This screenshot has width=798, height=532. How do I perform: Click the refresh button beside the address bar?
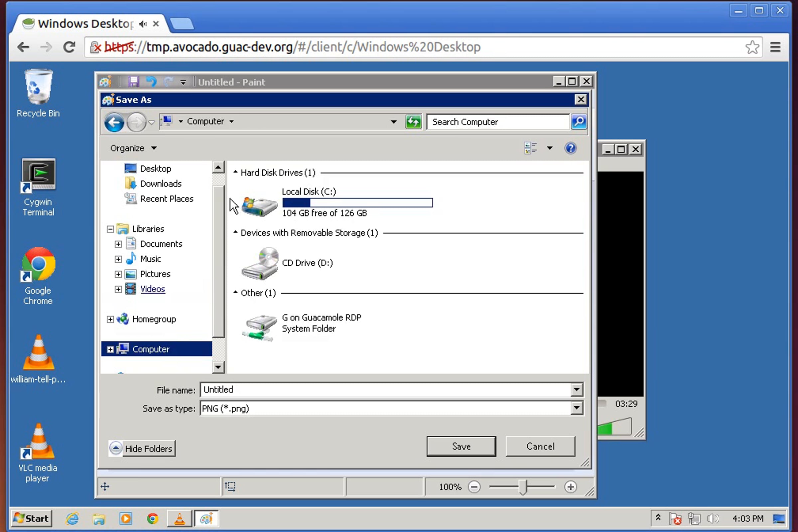(x=413, y=121)
